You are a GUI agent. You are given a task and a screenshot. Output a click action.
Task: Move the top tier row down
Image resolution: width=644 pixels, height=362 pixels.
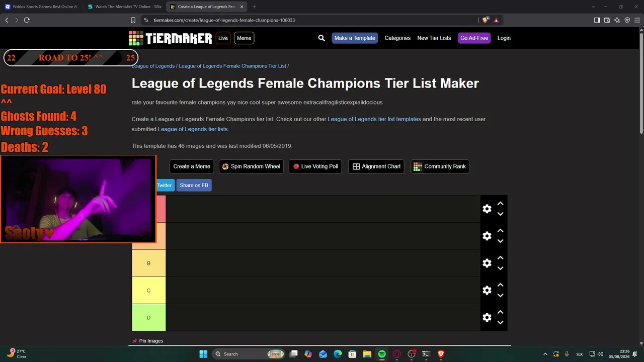501,214
